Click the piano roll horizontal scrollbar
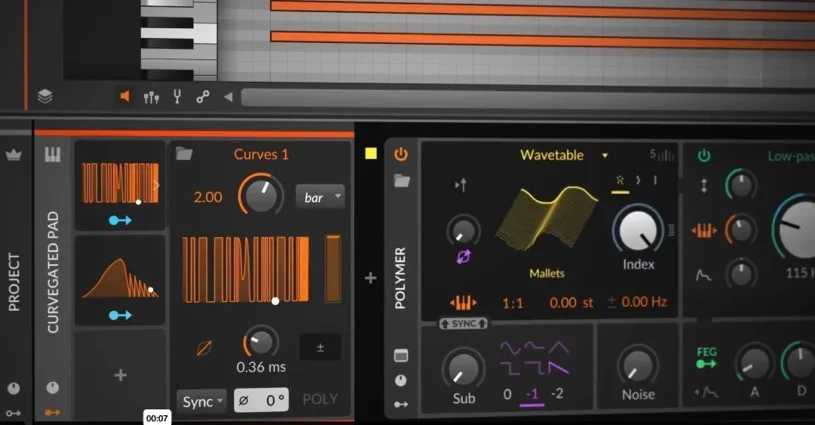The width and height of the screenshot is (815, 425). point(528,97)
